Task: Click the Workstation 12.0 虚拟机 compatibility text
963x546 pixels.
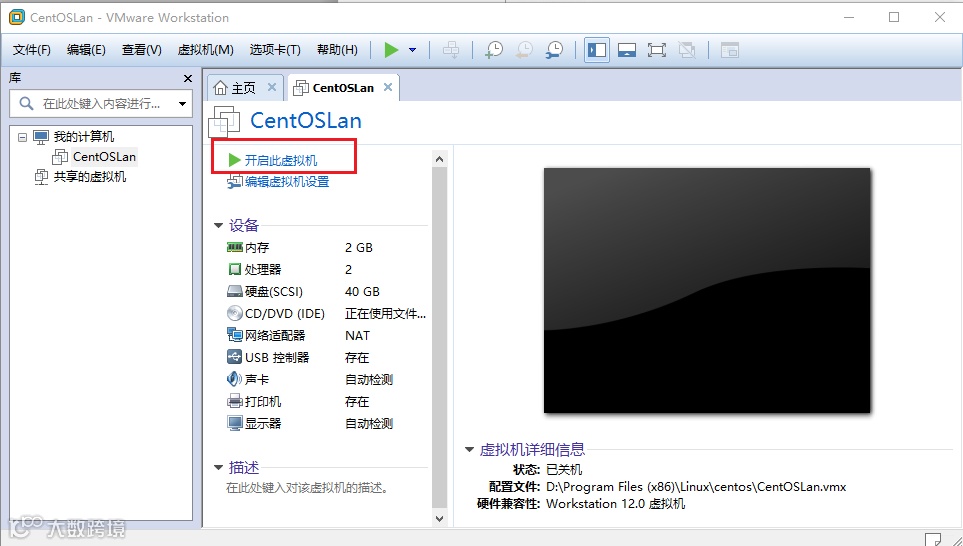Action: coord(615,504)
